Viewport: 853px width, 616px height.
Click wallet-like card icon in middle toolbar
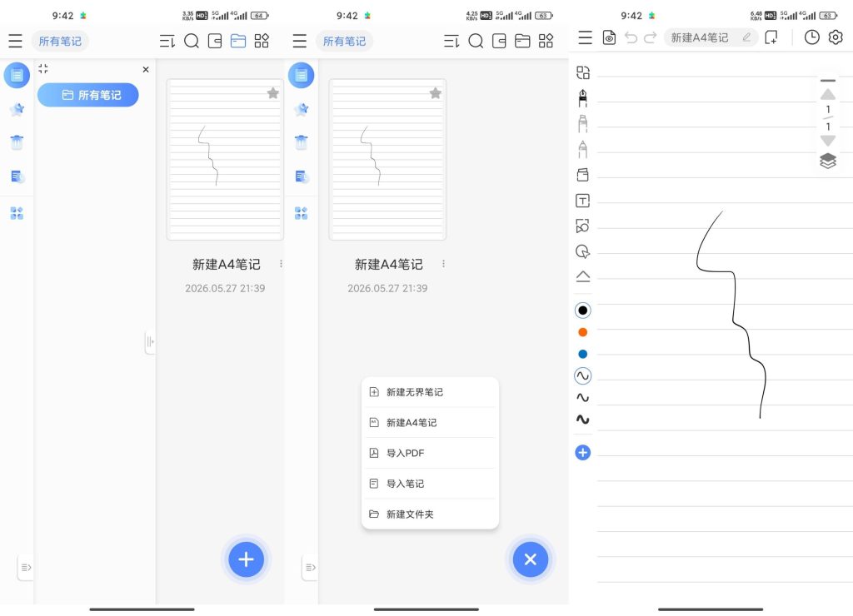(x=499, y=41)
